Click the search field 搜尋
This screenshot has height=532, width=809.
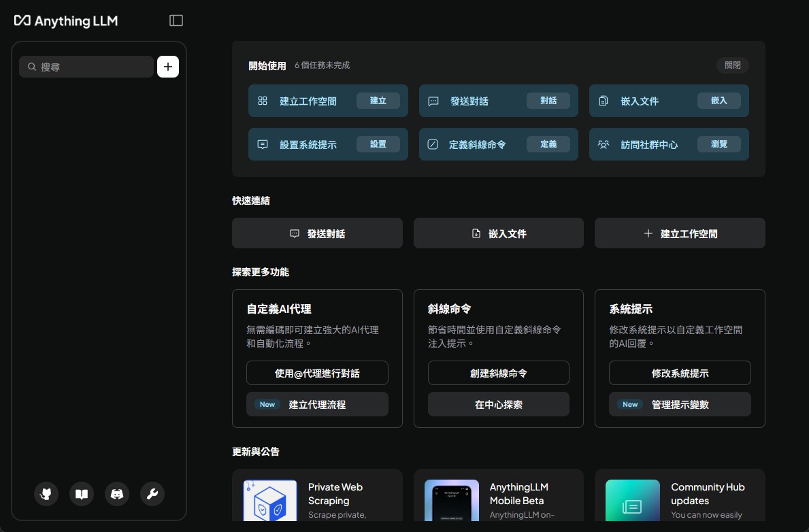86,67
